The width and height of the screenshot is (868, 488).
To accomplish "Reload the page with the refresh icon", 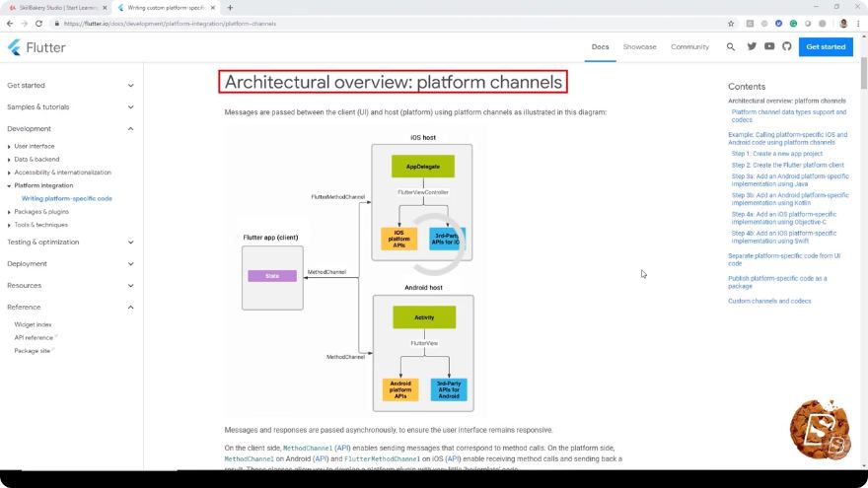I will click(38, 24).
